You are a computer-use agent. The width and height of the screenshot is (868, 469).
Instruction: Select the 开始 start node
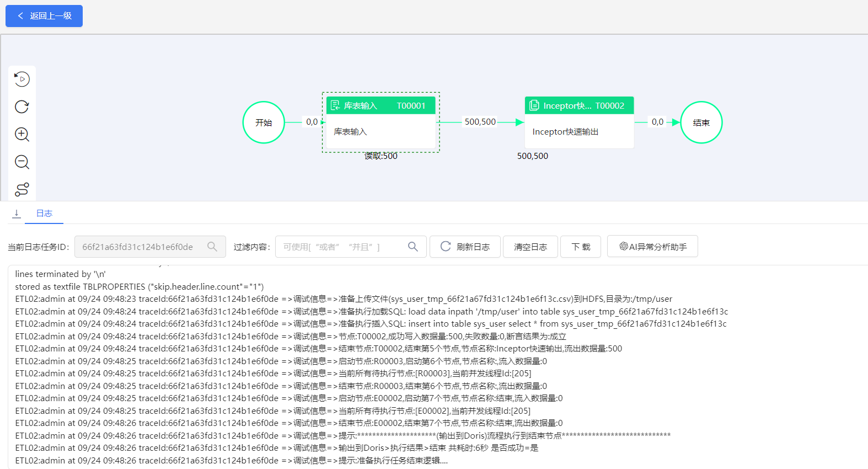(x=264, y=122)
